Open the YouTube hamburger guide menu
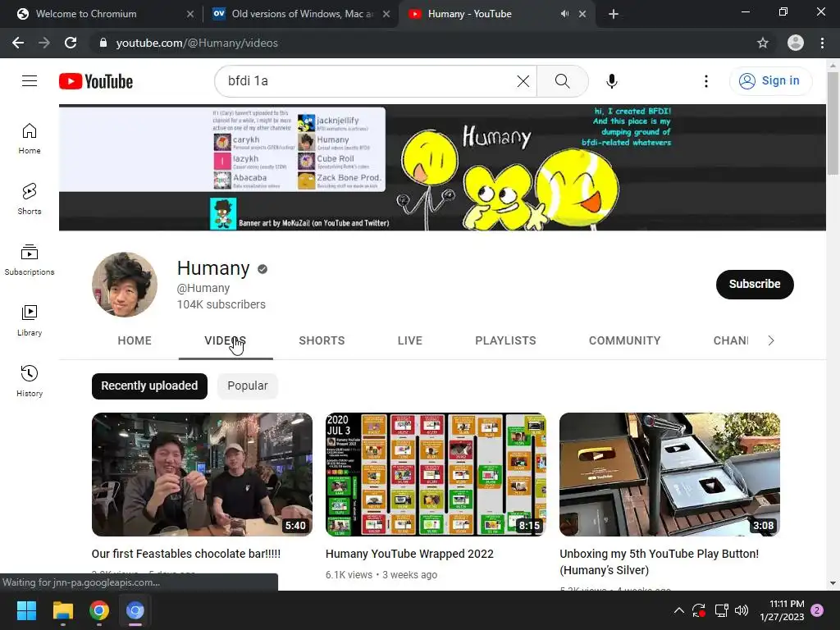 pos(30,81)
